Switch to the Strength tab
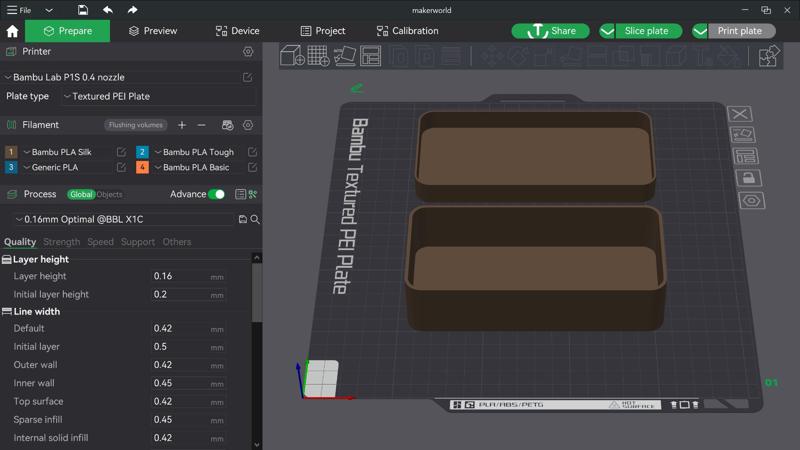800x450 pixels. 61,242
